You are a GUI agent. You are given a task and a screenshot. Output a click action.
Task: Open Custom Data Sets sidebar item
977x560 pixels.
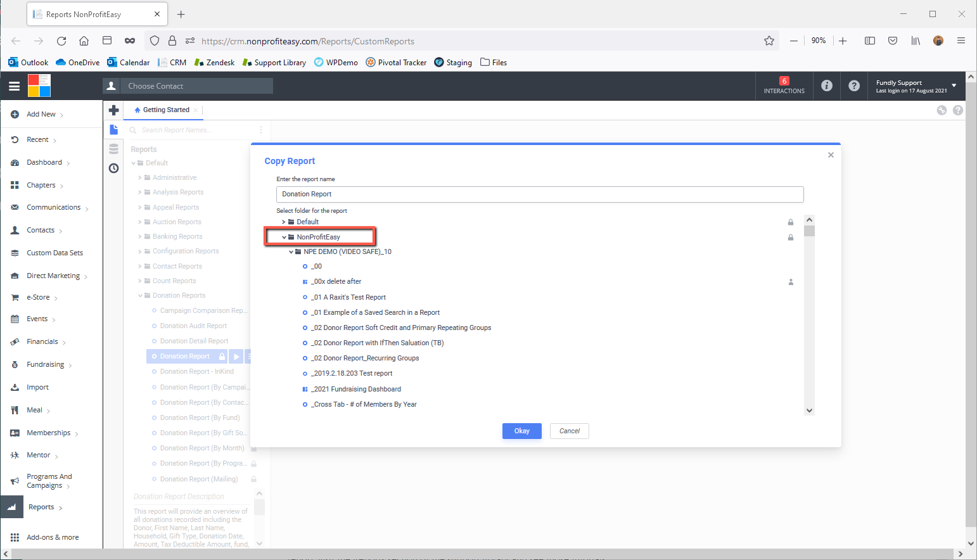54,253
